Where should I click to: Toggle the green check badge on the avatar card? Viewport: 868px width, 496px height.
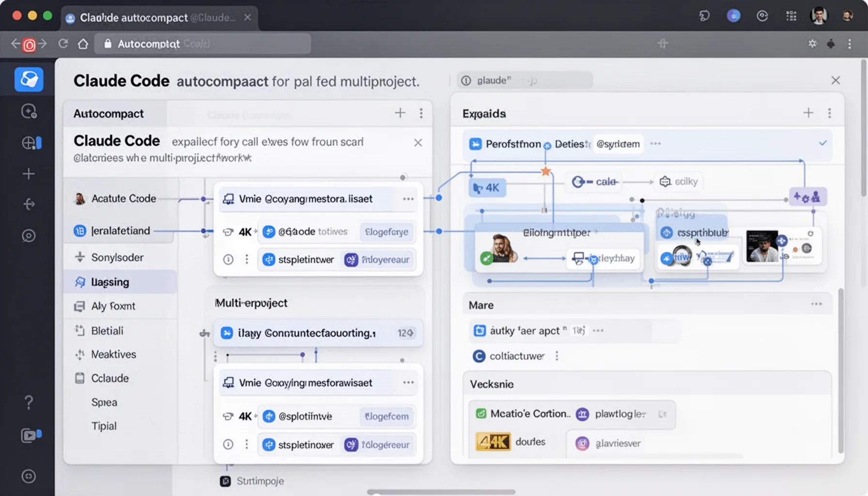click(x=487, y=258)
